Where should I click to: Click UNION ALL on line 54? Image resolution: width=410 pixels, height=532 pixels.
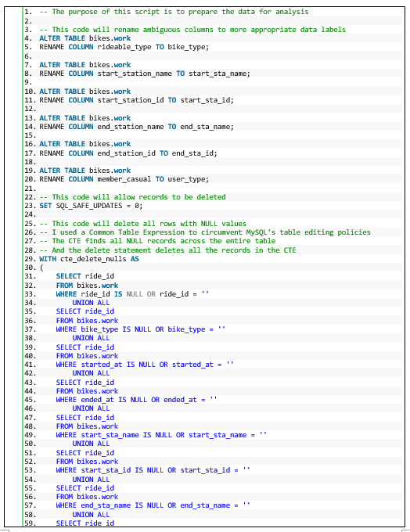pyautogui.click(x=91, y=480)
